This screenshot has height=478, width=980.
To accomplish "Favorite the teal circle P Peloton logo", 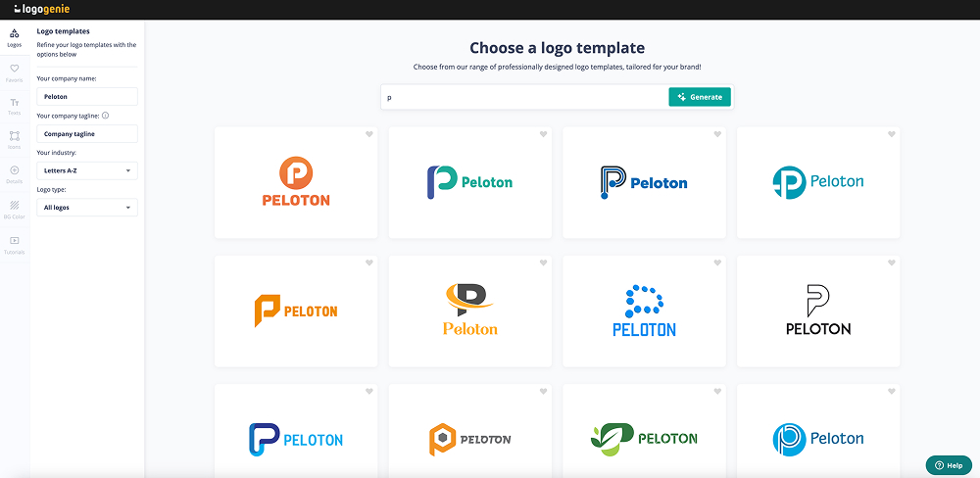I will tap(892, 134).
